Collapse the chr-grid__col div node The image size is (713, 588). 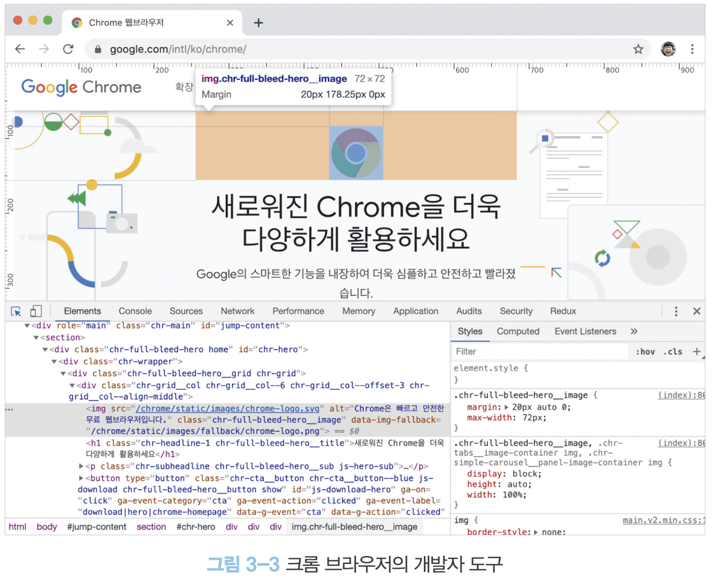(x=72, y=386)
